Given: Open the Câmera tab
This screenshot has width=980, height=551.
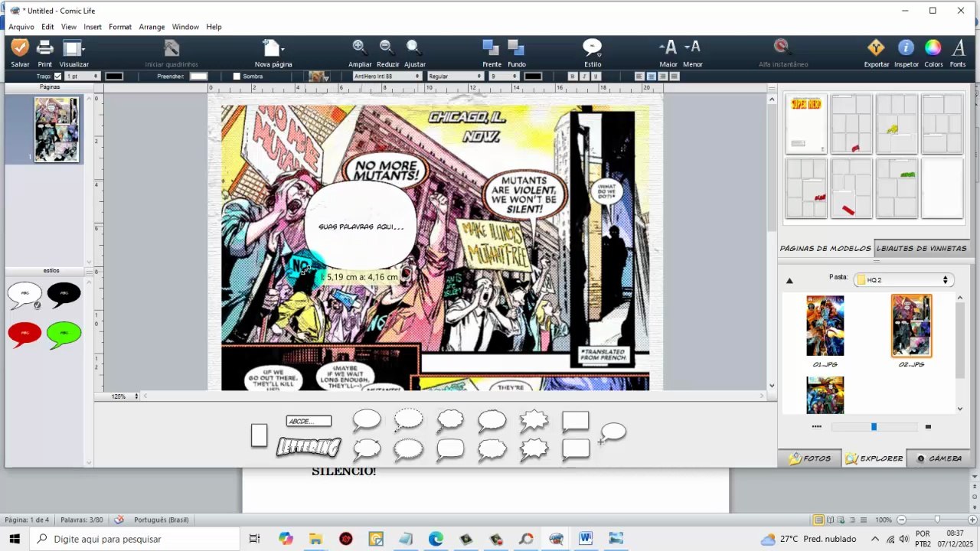Looking at the screenshot, I should [937, 458].
